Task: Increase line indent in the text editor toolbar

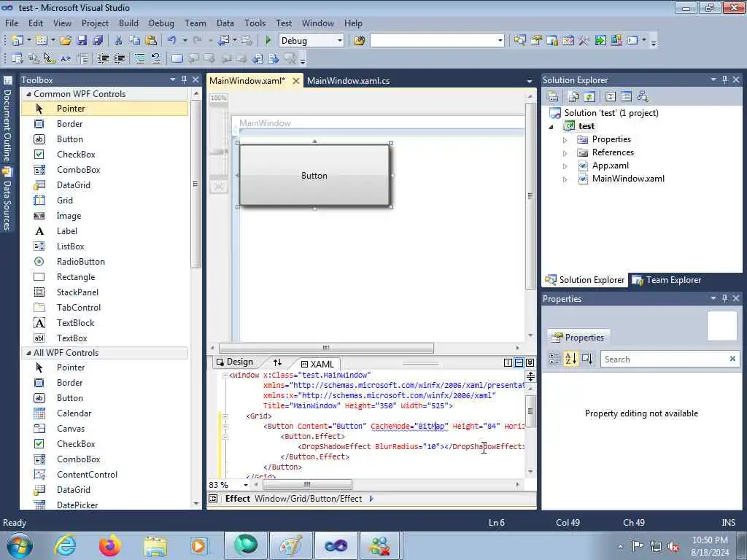Action: coord(119,58)
